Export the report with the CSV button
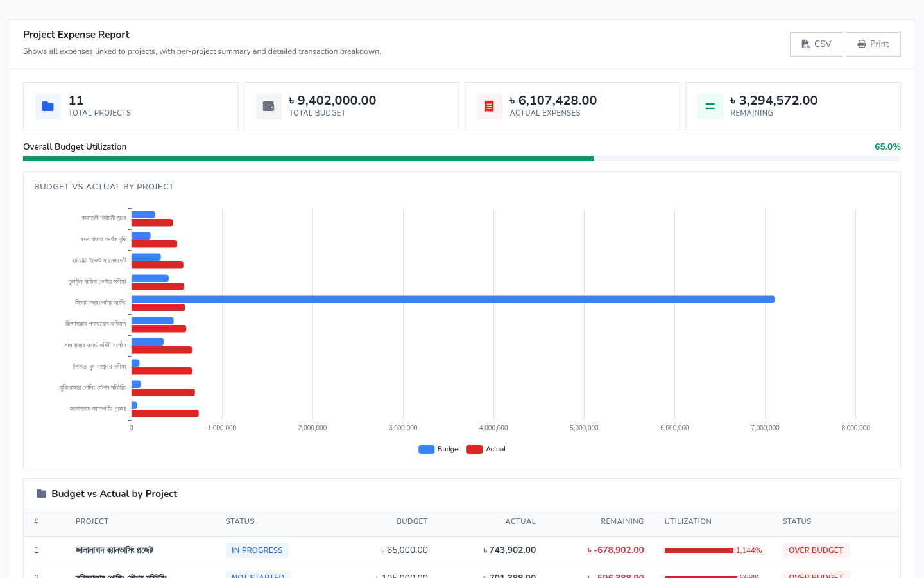The height and width of the screenshot is (578, 924). pos(816,44)
